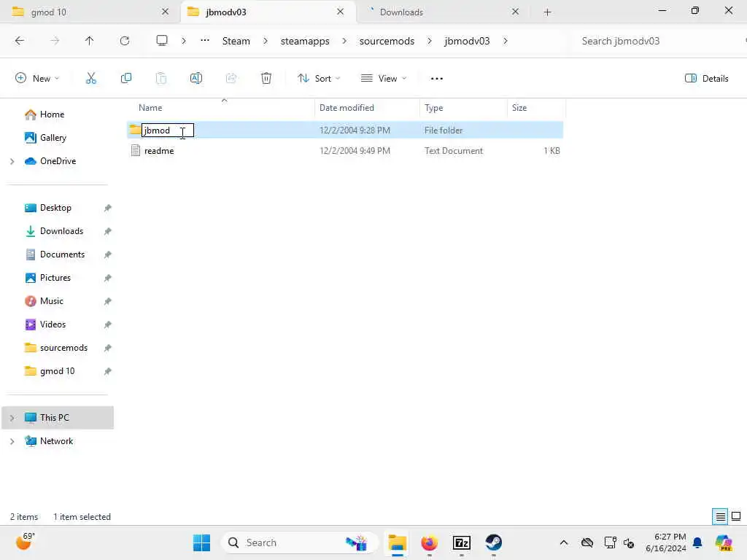
Task: Open the Copilot preview icon
Action: tap(724, 542)
